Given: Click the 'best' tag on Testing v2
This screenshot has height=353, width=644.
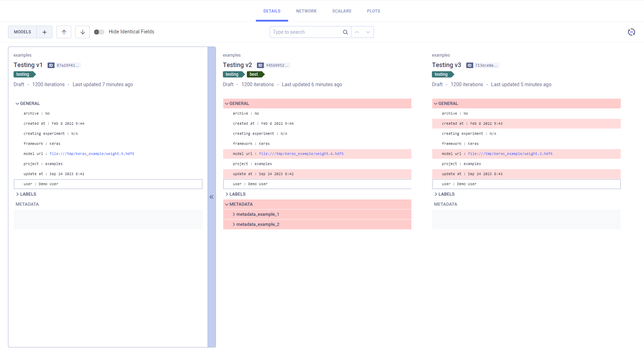Looking at the screenshot, I should click(x=254, y=74).
